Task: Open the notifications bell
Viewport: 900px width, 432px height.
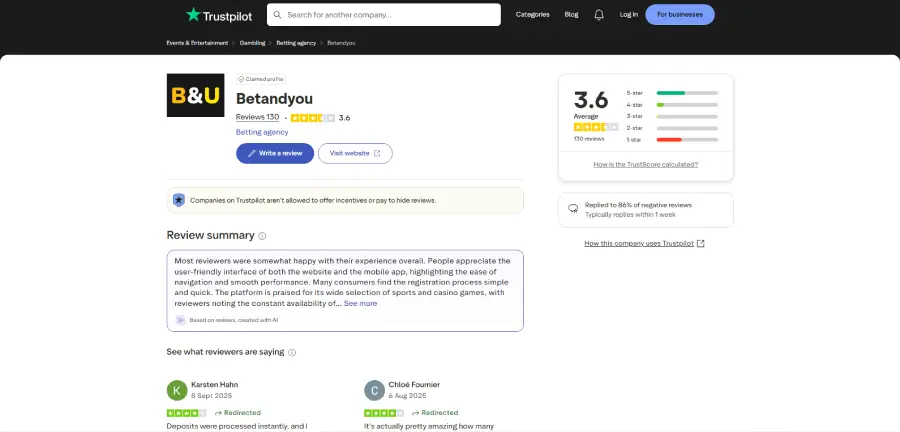Action: tap(599, 15)
